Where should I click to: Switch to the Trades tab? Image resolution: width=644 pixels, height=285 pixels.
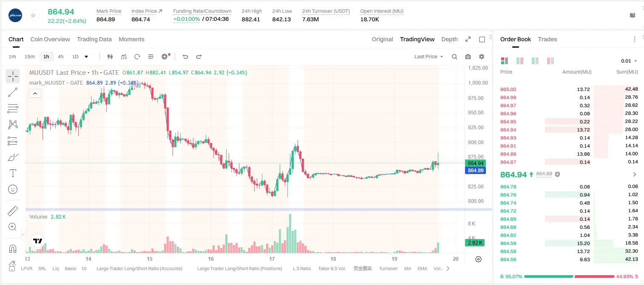tap(548, 39)
